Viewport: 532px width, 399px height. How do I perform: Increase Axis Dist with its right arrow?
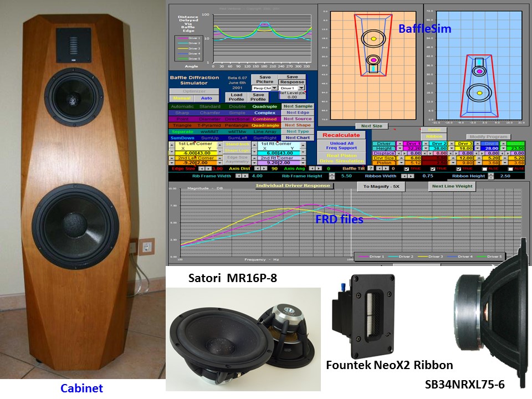point(264,168)
